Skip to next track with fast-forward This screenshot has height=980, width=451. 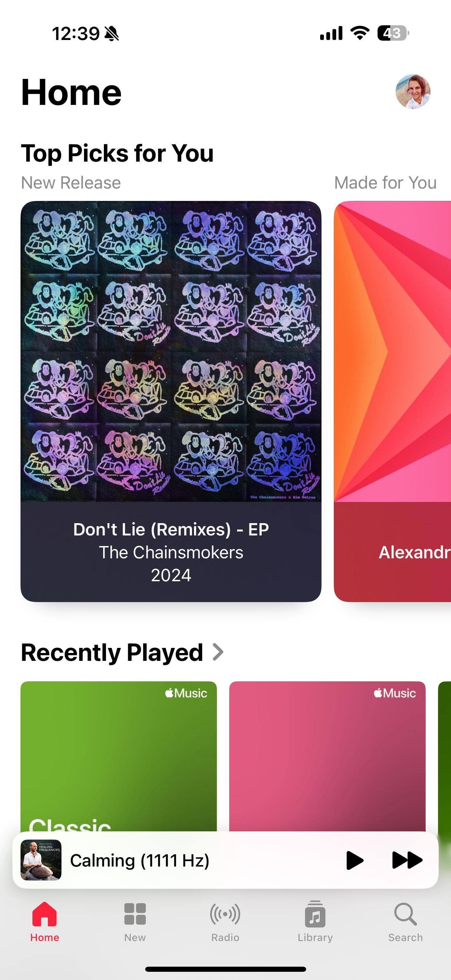407,860
